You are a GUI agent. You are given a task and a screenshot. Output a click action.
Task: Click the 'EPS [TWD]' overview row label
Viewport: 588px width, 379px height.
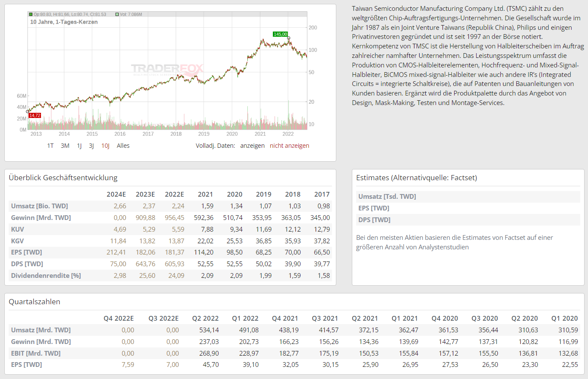pos(26,252)
